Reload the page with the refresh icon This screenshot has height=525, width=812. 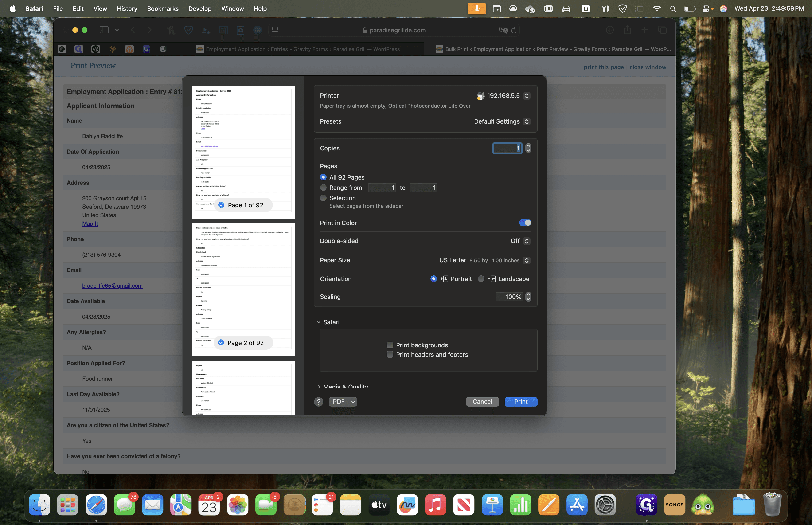point(514,30)
